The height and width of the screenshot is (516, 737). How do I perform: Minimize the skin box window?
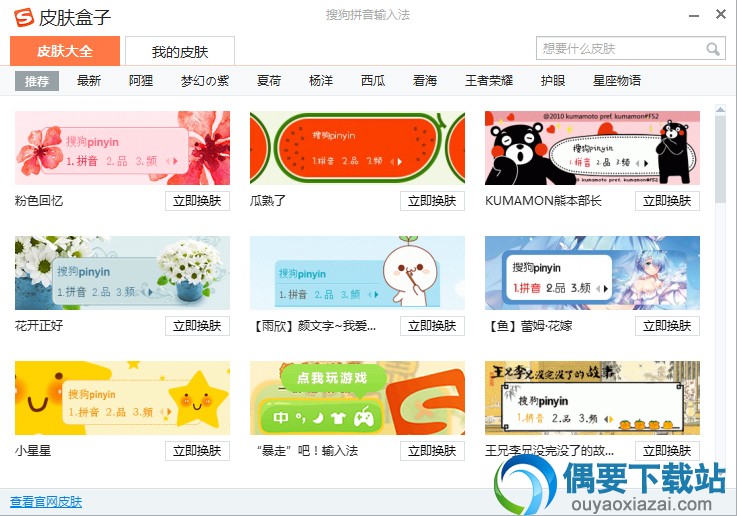694,16
